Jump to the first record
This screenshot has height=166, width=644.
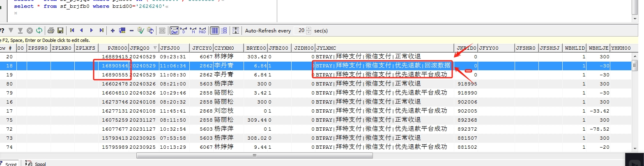(72, 30)
